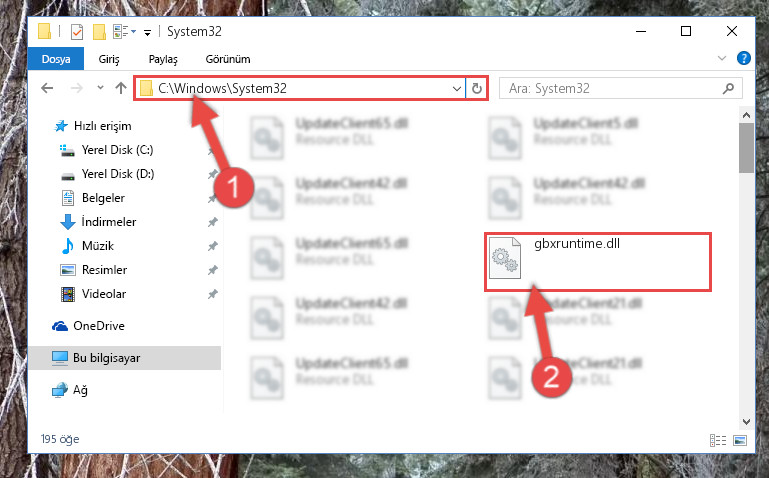This screenshot has width=769, height=478.
Task: Switch to details view layout icon
Action: (x=718, y=440)
